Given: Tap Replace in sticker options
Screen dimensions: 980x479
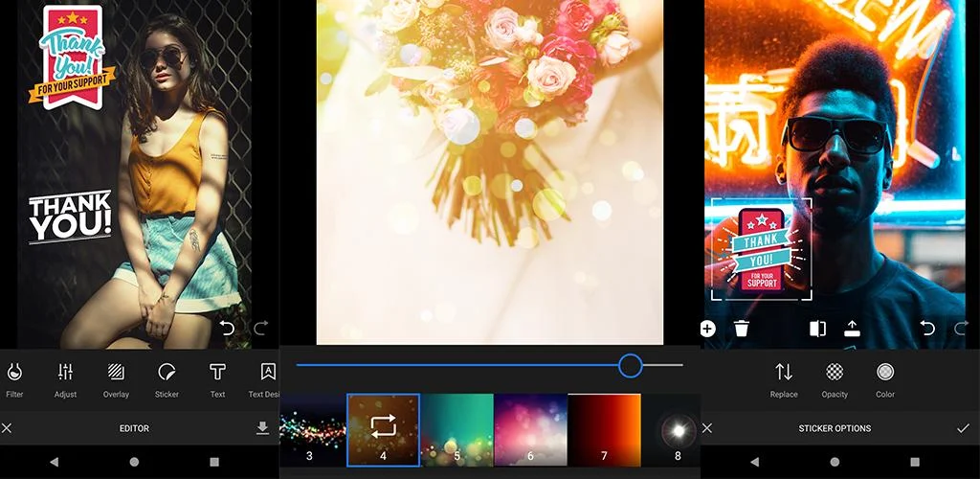Looking at the screenshot, I should tap(784, 378).
